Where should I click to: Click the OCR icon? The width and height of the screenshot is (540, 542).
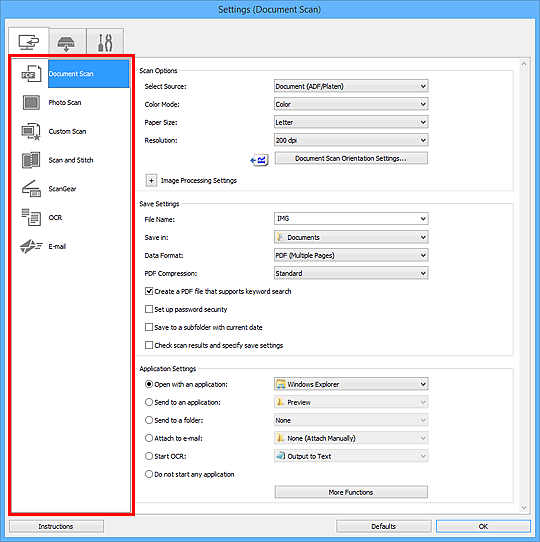(x=31, y=217)
